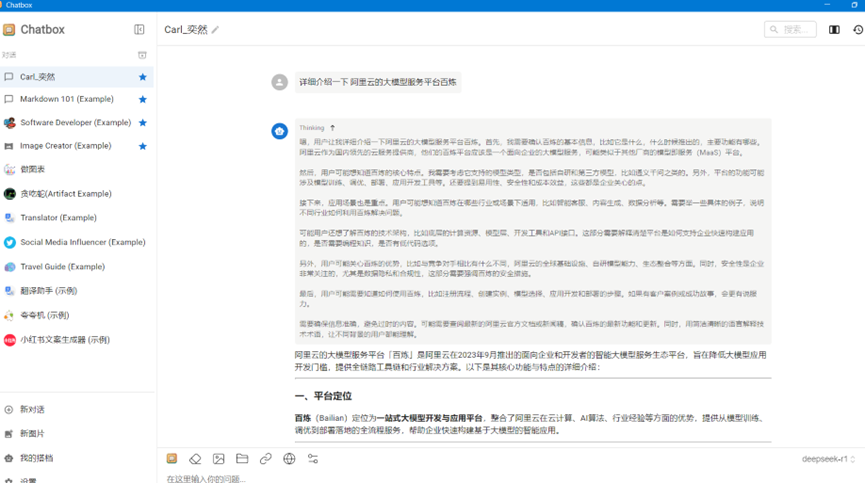Click the Chatbox logo icon
The width and height of the screenshot is (865, 483).
[x=9, y=30]
